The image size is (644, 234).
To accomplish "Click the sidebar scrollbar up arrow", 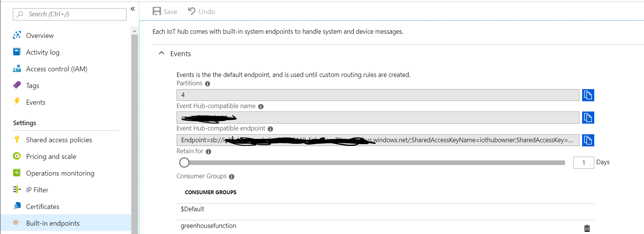I will pos(134,30).
